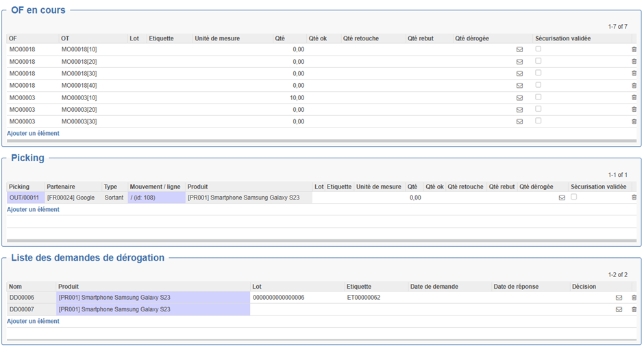Click envelope icon for MO00018[10] row
Viewport: 644px width, 347px height.
[519, 49]
